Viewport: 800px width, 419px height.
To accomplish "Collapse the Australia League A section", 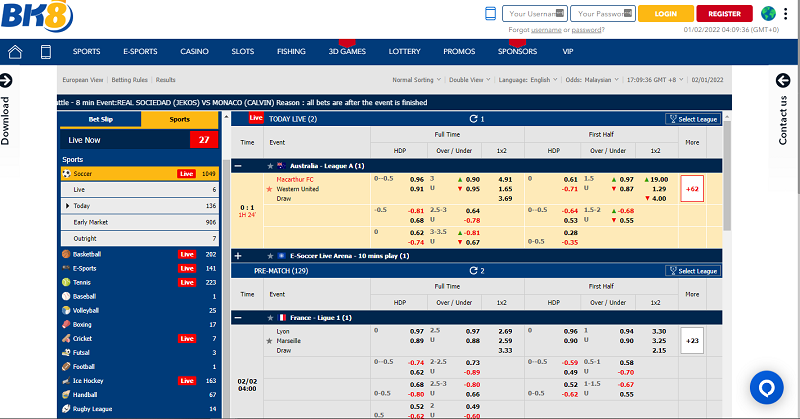I will coord(238,166).
